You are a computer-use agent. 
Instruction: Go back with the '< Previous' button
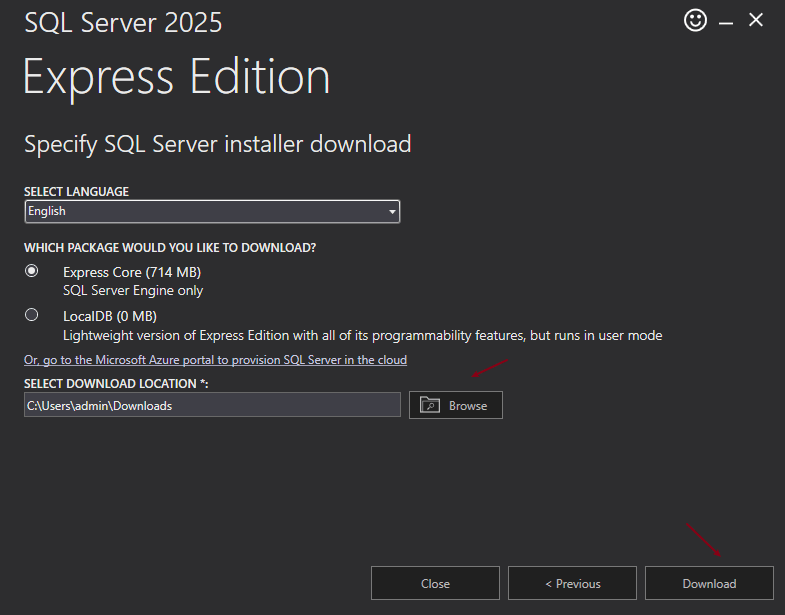coord(572,583)
